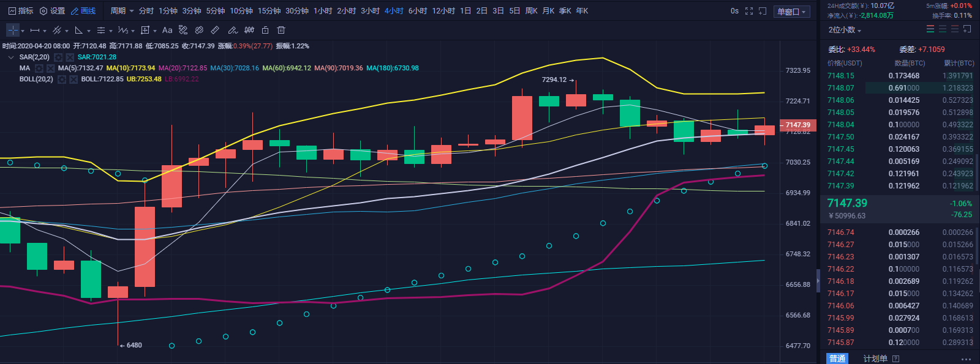Screen dimensions: 980x364
Task: Show order book with asks and bids
Action: 930,29
